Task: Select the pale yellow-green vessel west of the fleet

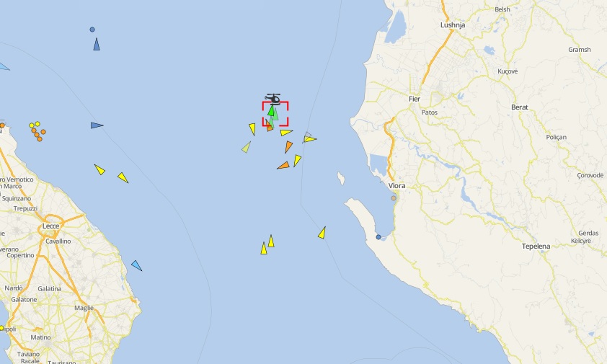Action: tap(247, 147)
